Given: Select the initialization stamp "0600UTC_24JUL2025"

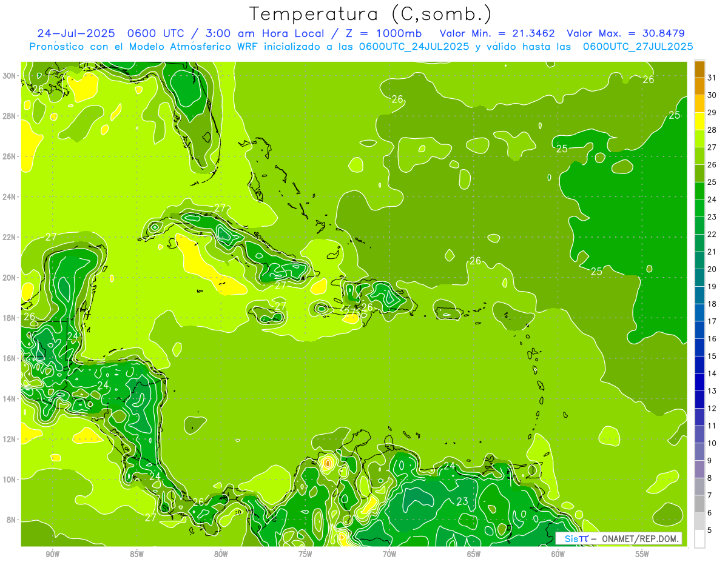Looking at the screenshot, I should 414,47.
